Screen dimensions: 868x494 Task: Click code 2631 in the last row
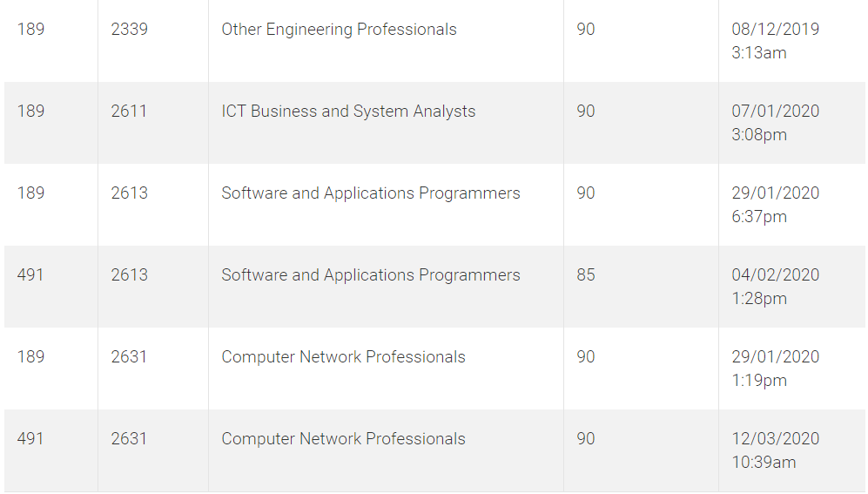(x=129, y=439)
